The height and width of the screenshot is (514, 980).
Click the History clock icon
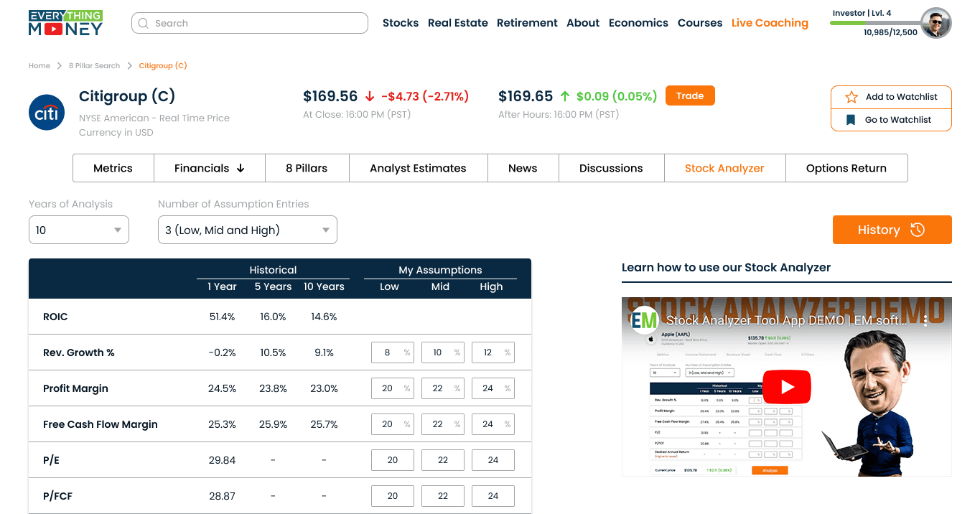pyautogui.click(x=918, y=229)
